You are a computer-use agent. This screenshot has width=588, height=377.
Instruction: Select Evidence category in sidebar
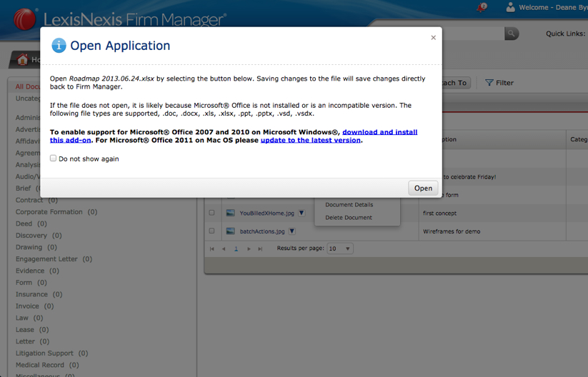[37, 271]
